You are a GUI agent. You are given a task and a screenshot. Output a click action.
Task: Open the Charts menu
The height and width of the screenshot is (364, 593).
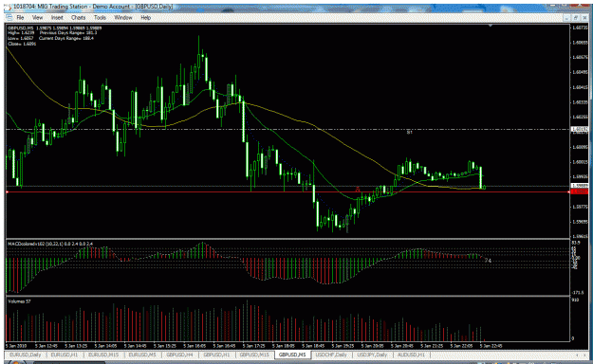click(x=78, y=17)
